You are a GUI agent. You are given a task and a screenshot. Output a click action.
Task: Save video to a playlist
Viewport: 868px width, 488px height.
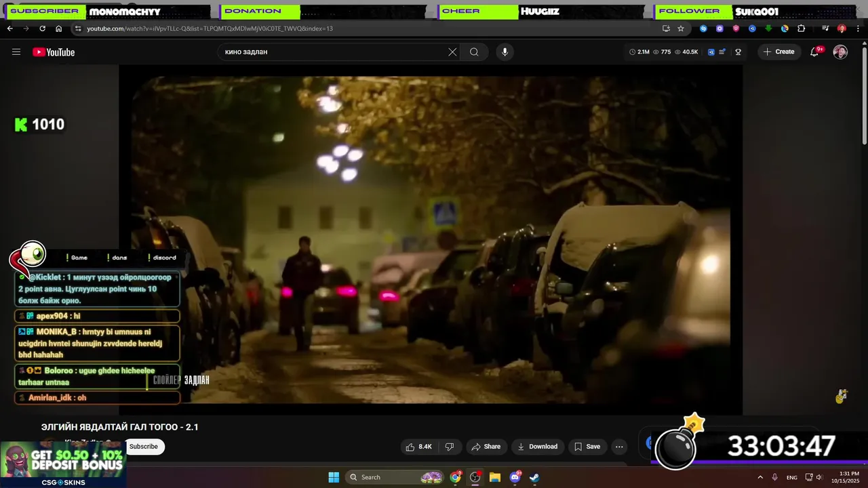(587, 446)
